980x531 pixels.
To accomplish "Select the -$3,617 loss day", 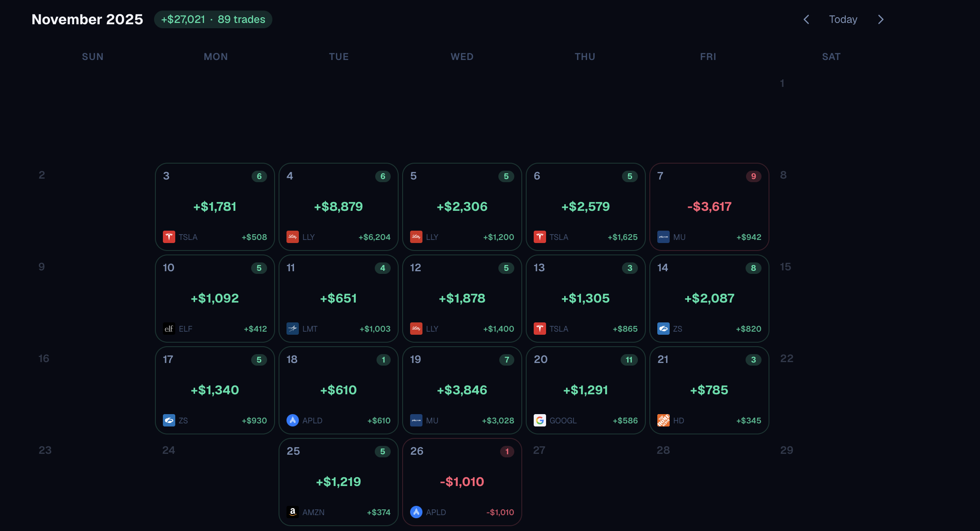I will 709,207.
